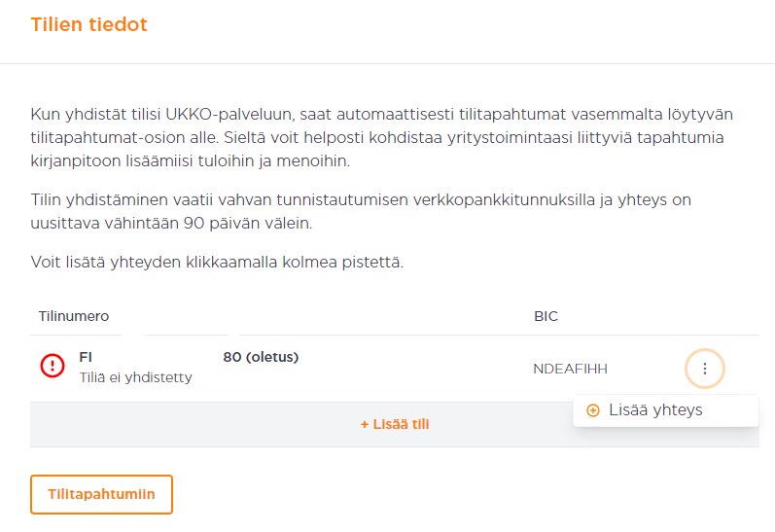775x532 pixels.
Task: Click the plus circle icon in popup
Action: point(592,410)
